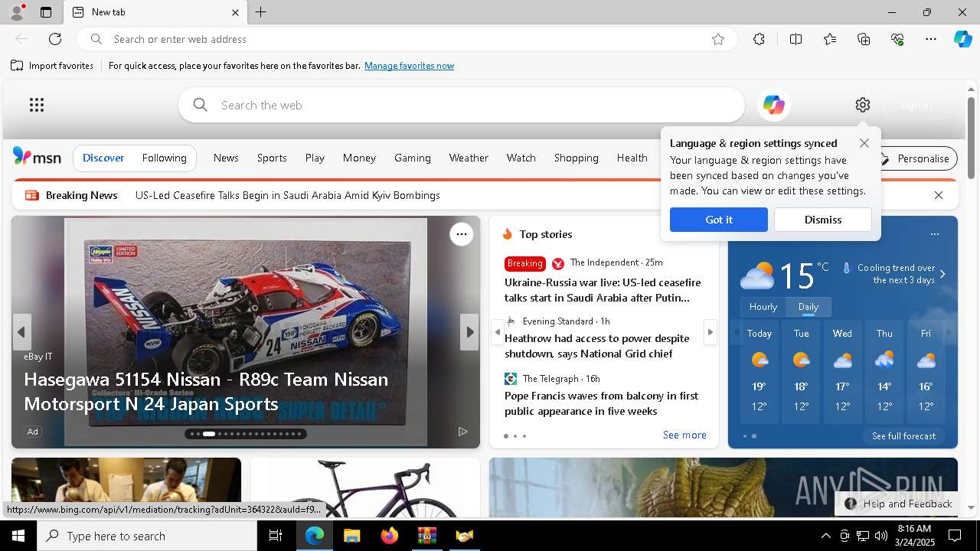980x551 pixels.
Task: Go to previous Top stories page
Action: [498, 332]
